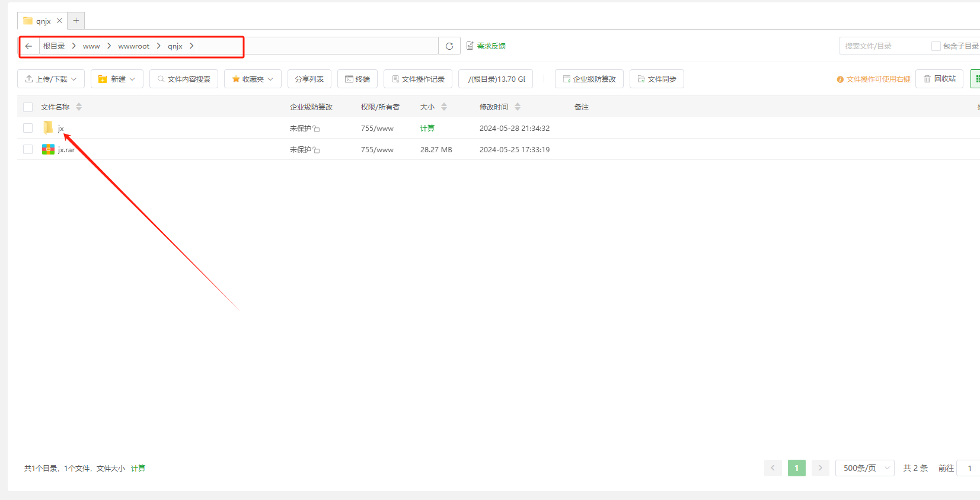
Task: Navigate to wwwroot in breadcrumb path
Action: tap(133, 46)
